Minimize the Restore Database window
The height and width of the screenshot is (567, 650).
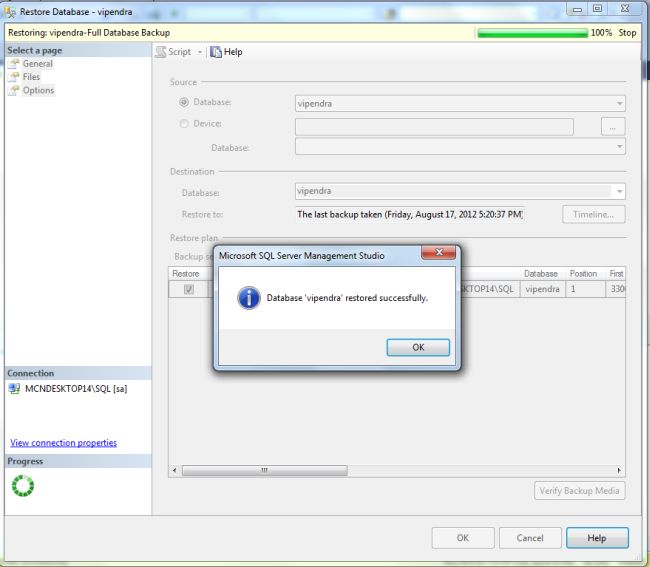[577, 9]
